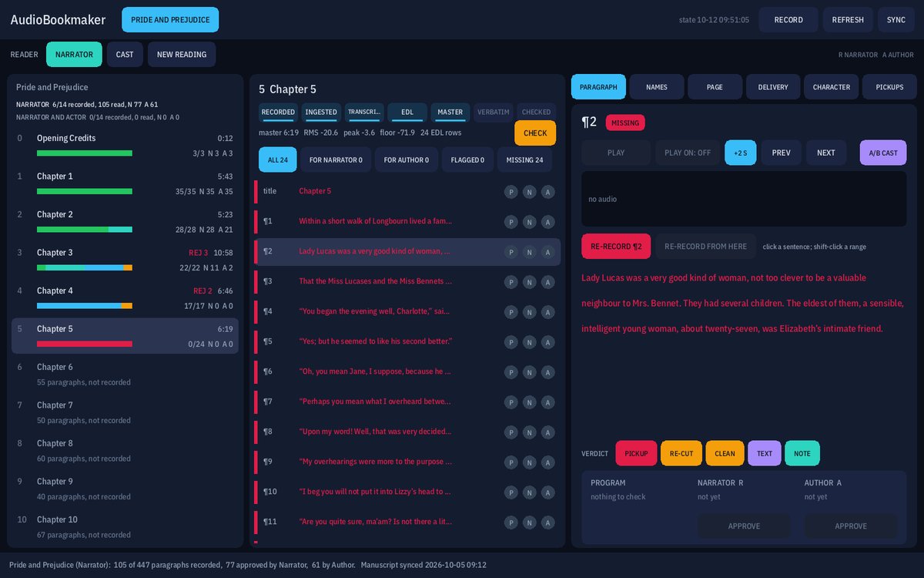Screen dimensions: 924x578
Task: Click the A badge on the ¶2 row
Action: point(547,252)
